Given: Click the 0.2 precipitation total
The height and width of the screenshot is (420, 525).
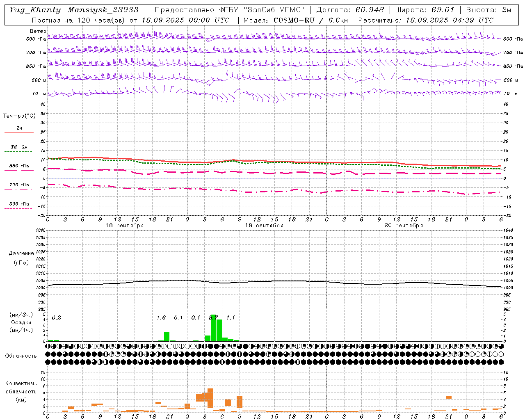Looking at the screenshot, I should pos(56,317).
